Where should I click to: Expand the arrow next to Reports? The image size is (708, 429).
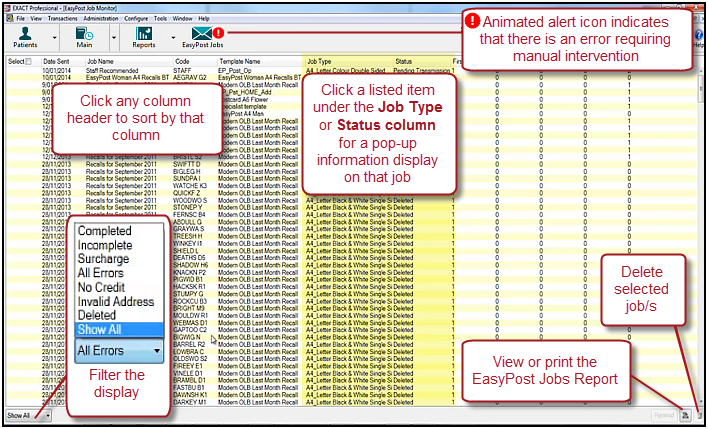pos(173,37)
